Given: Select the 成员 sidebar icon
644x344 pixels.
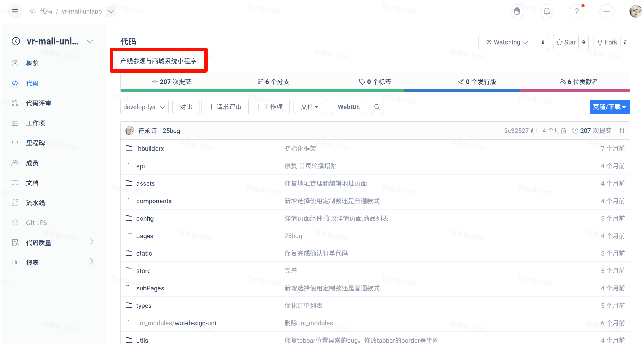Looking at the screenshot, I should pos(15,163).
